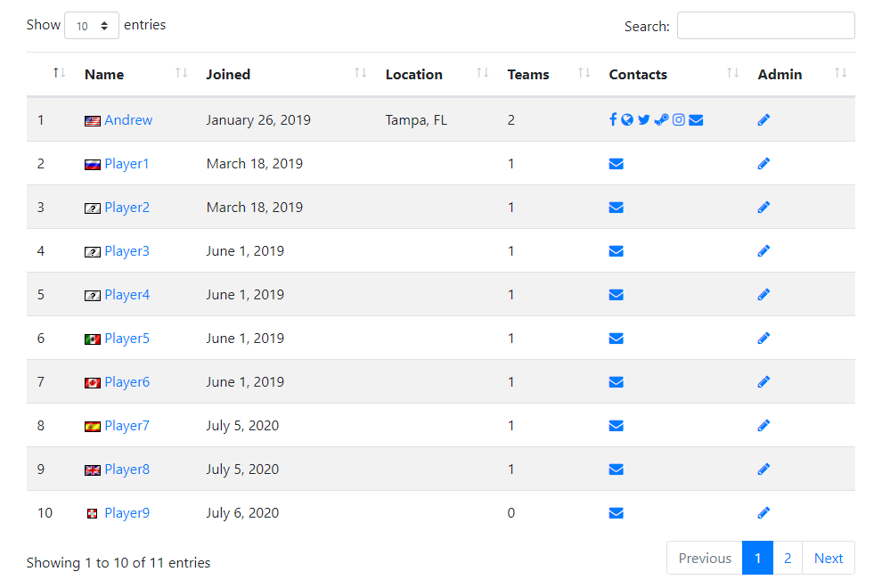Edit Player7 with the pencil icon
The height and width of the screenshot is (588, 882).
764,425
